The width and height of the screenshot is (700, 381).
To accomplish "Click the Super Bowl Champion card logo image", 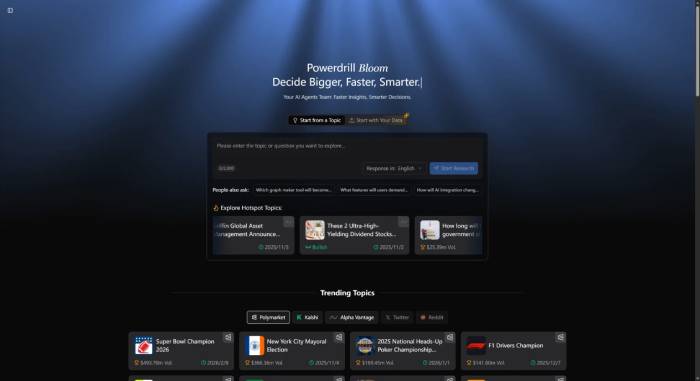I will tap(143, 346).
